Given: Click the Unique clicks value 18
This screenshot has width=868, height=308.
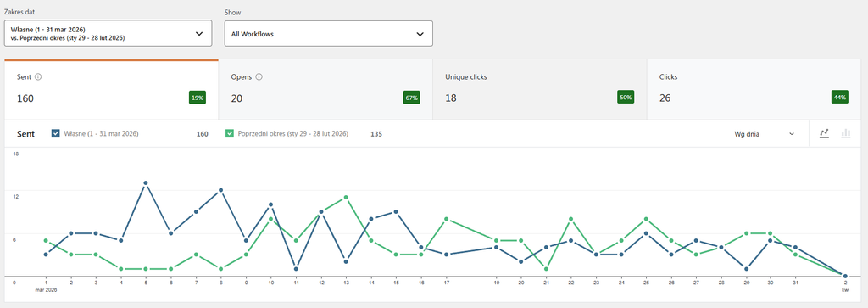Looking at the screenshot, I should [x=451, y=98].
